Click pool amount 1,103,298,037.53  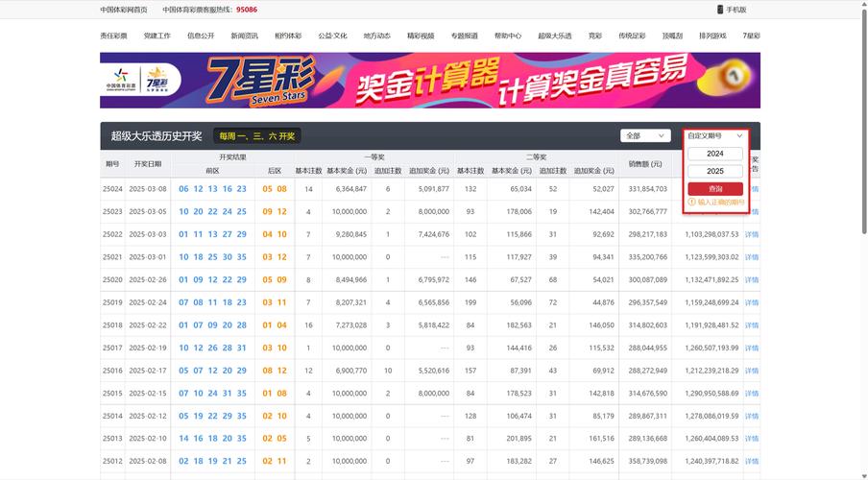pyautogui.click(x=711, y=234)
